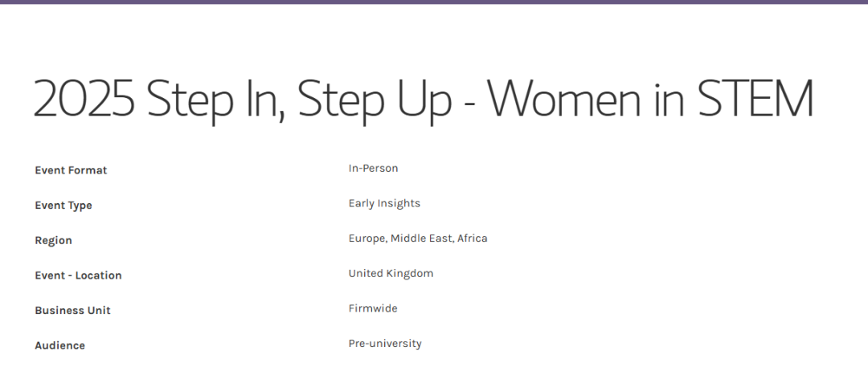Click the In-Person value text
Image resolution: width=868 pixels, height=367 pixels.
point(373,169)
